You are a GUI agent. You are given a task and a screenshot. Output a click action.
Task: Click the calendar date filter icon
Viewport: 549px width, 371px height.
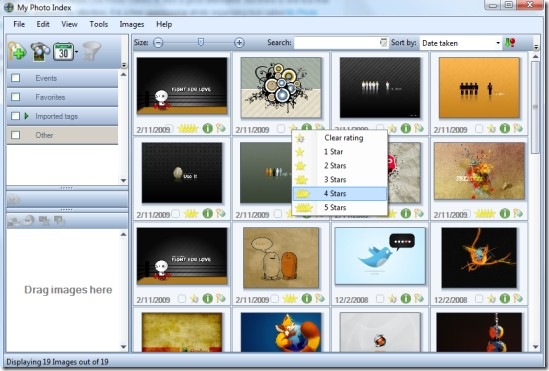coord(63,52)
